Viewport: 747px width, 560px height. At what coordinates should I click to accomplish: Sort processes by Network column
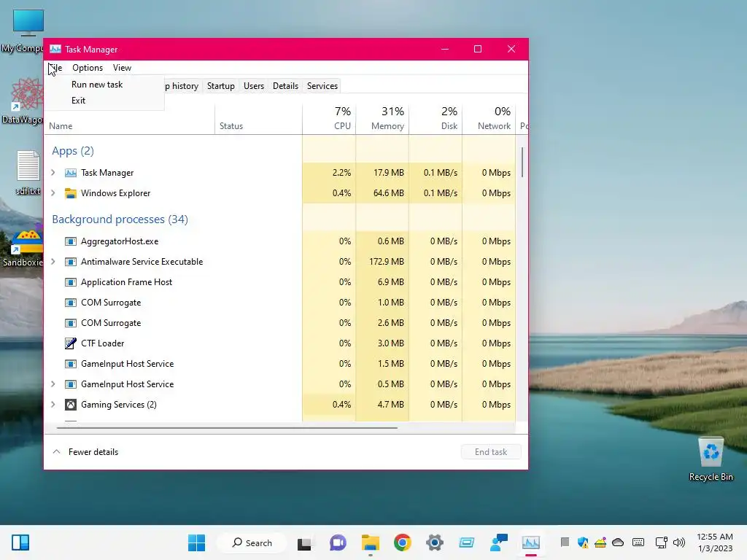[x=489, y=118]
